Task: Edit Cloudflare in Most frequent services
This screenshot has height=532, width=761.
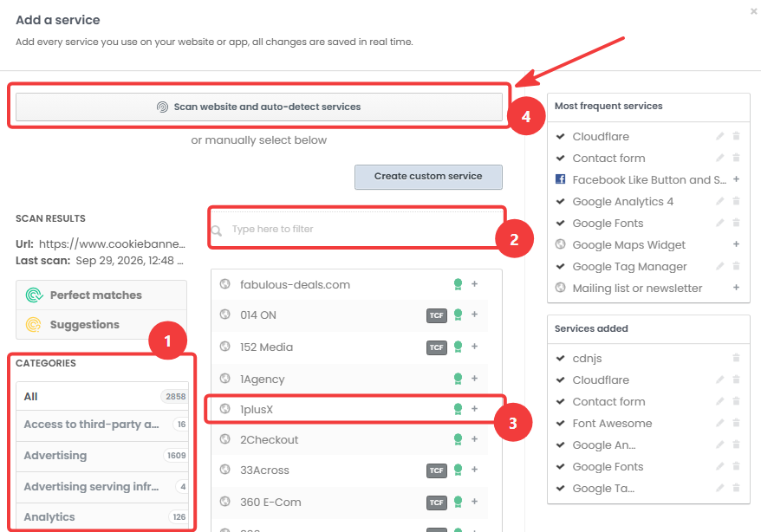Action: (x=719, y=136)
